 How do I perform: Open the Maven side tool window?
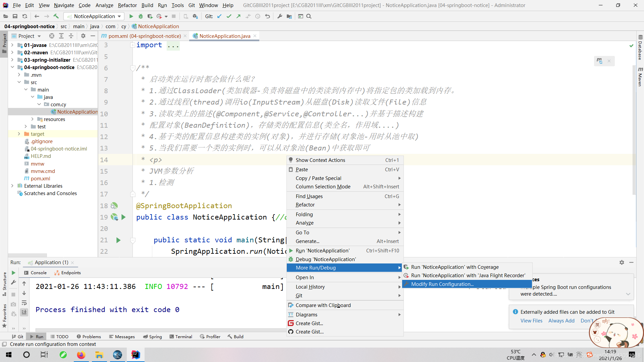[x=640, y=76]
